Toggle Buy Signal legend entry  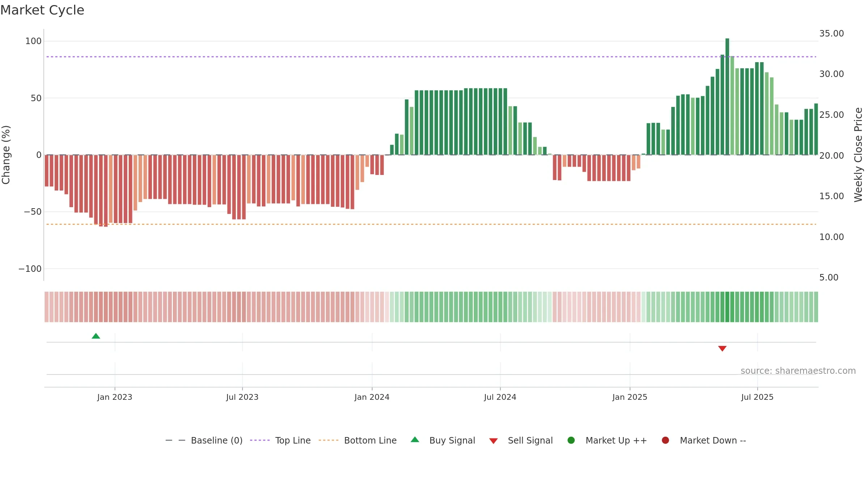click(x=443, y=440)
